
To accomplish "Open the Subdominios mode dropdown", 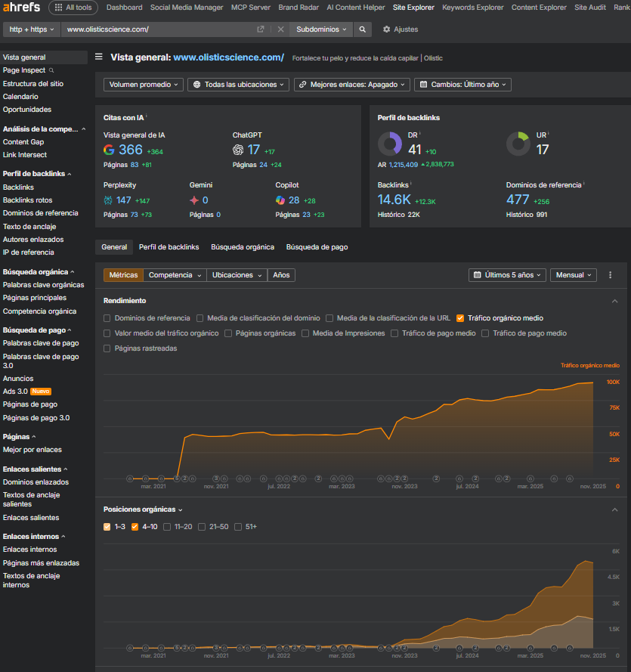I will pyautogui.click(x=322, y=29).
